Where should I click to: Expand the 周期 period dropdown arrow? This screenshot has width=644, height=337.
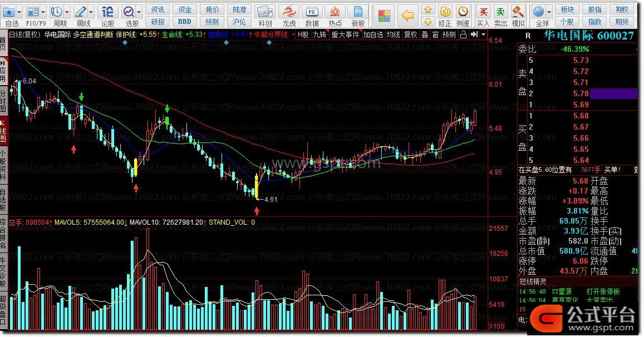point(67,12)
